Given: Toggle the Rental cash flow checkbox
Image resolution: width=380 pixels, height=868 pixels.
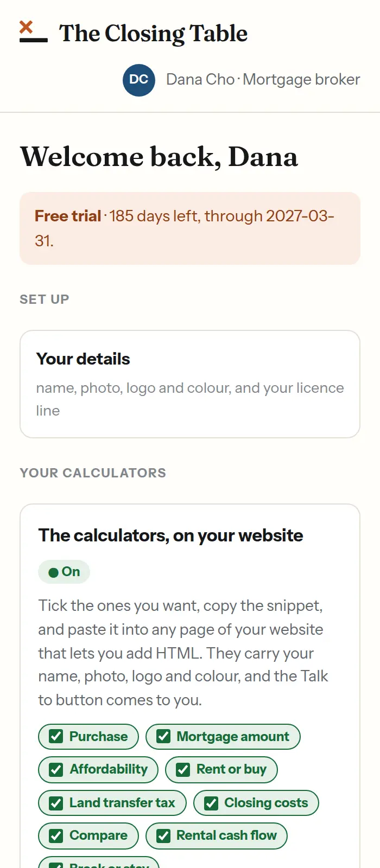Looking at the screenshot, I should point(163,836).
